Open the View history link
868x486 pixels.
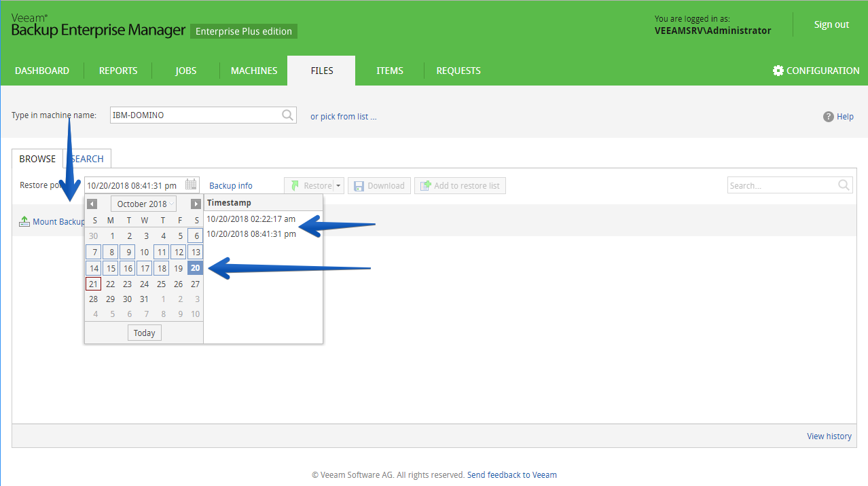pyautogui.click(x=829, y=436)
